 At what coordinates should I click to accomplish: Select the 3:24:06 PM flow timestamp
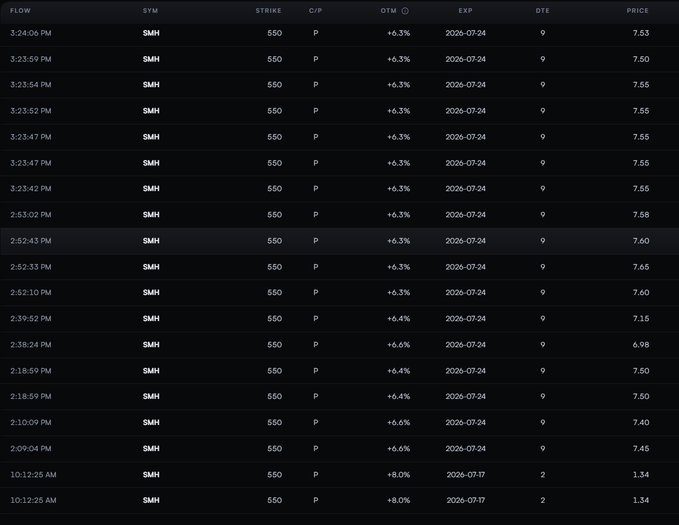pos(31,33)
